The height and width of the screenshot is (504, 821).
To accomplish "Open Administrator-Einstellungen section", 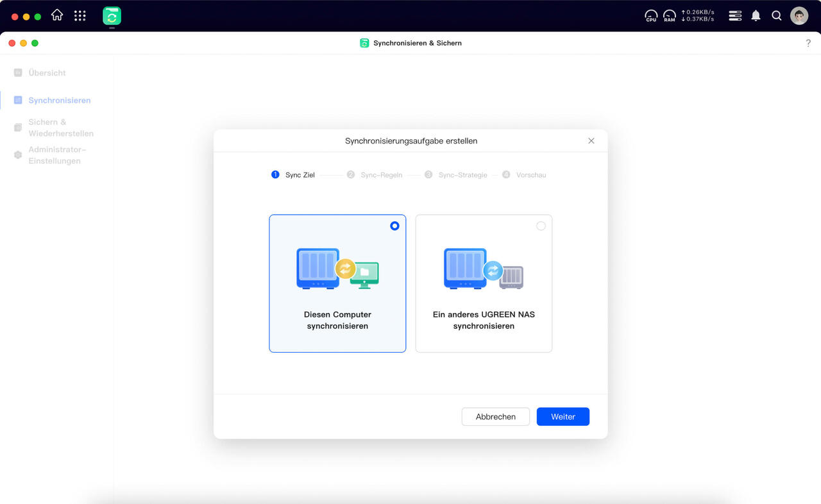I will click(57, 155).
